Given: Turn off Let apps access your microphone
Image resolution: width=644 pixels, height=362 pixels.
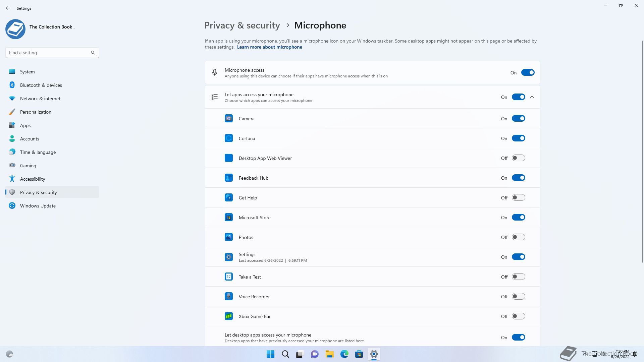Looking at the screenshot, I should click(518, 97).
